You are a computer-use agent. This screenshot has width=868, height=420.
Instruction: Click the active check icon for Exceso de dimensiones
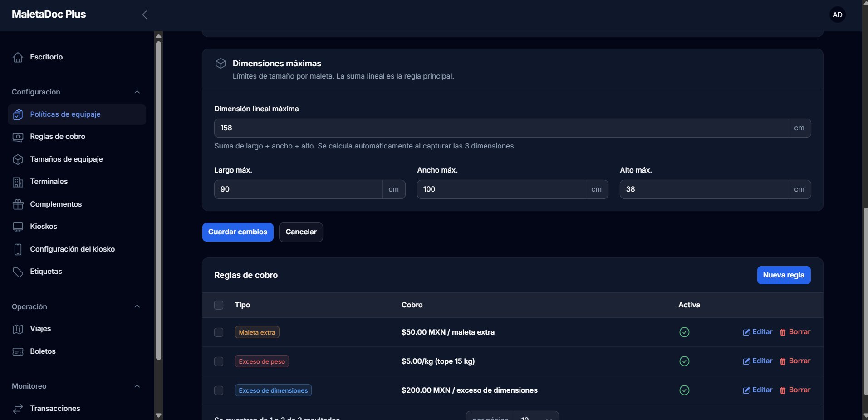pos(684,390)
